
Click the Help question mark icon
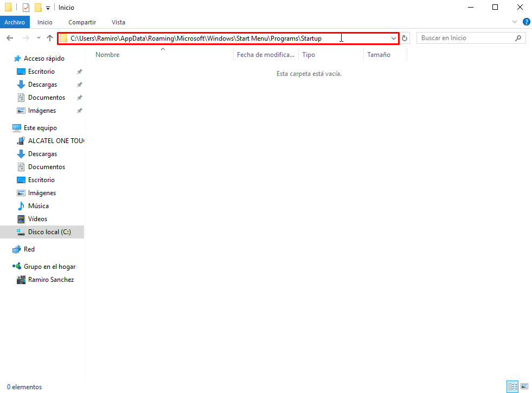[x=525, y=22]
